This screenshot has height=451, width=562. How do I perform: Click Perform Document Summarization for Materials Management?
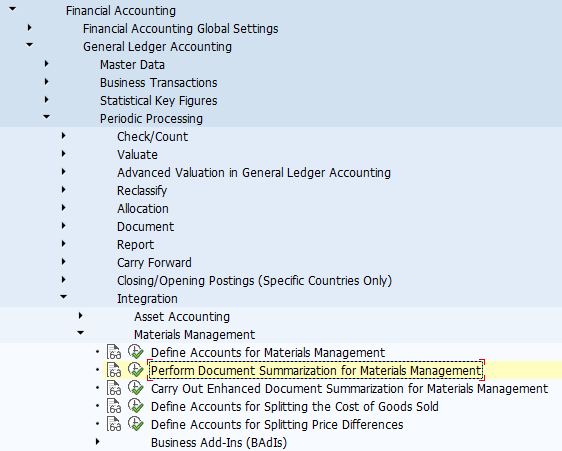coord(316,371)
